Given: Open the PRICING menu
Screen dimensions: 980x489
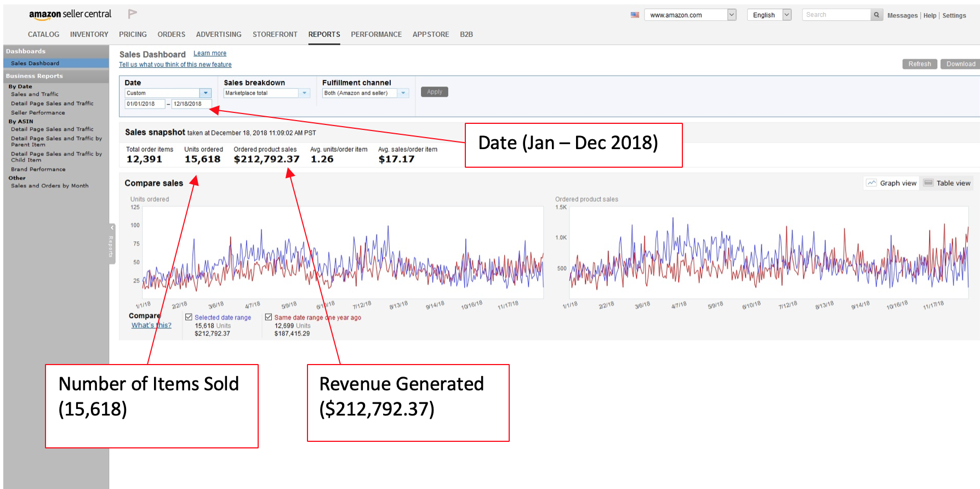Looking at the screenshot, I should (x=133, y=34).
